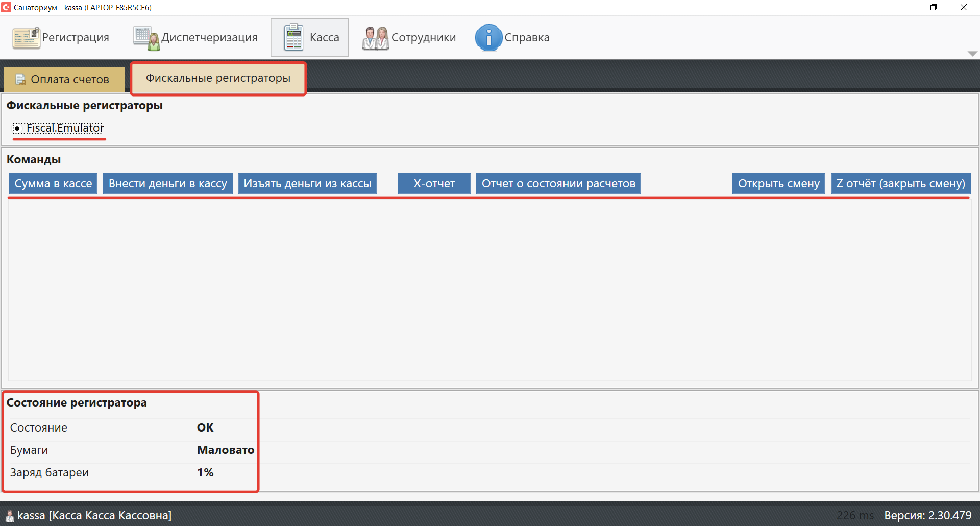
Task: Click Изъять деньги из кассы button
Action: point(307,184)
